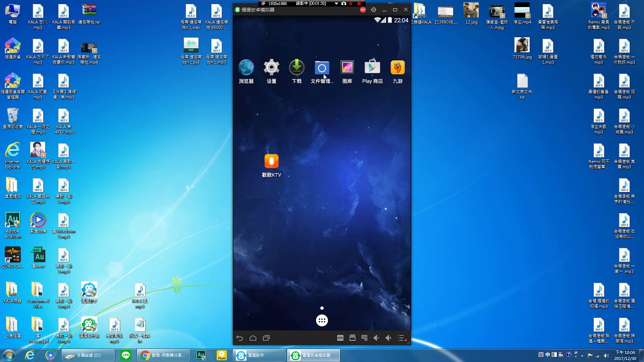Open the 浏览器 browser app in emulator
The width and height of the screenshot is (644, 362).
point(246,71)
